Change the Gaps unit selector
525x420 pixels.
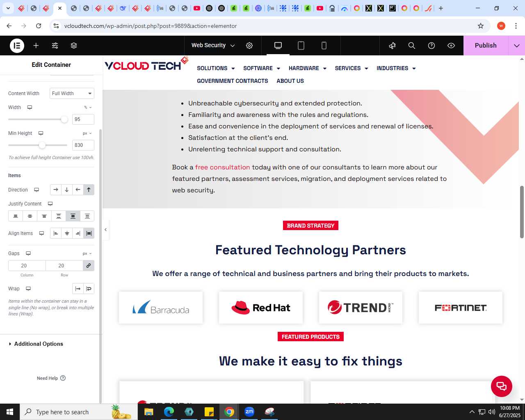pyautogui.click(x=87, y=253)
